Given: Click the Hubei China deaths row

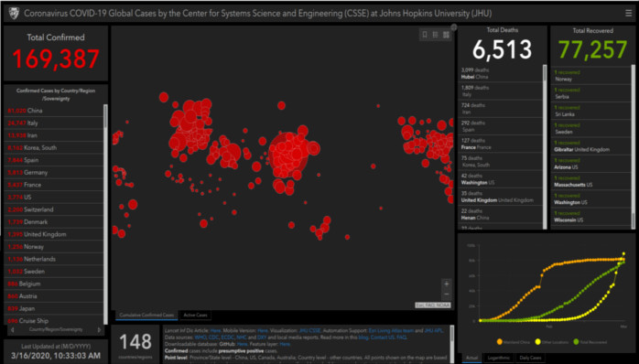Looking at the screenshot, I should point(501,73).
